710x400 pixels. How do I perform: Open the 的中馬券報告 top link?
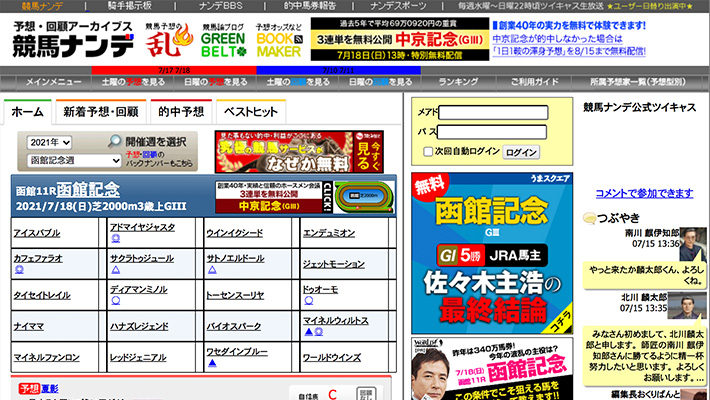[310, 6]
